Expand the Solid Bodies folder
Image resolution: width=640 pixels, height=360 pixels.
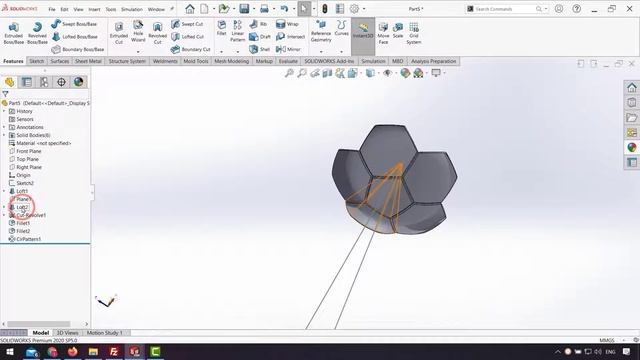[x=4, y=135]
